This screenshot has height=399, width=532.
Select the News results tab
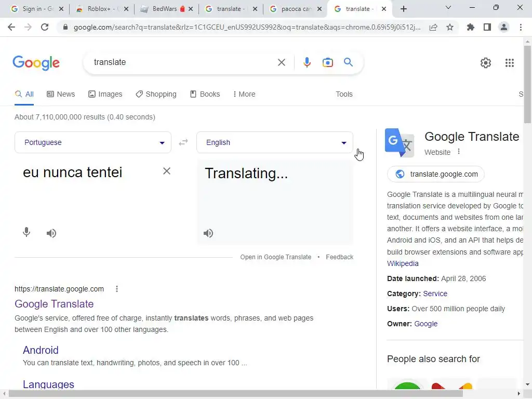(61, 94)
